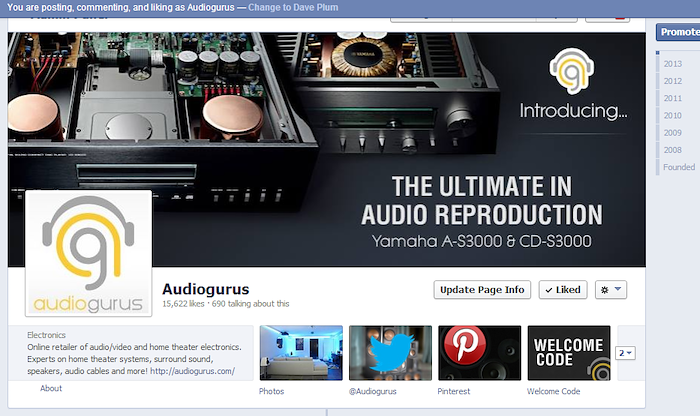Viewport: 700px width, 416px height.
Task: Expand the apps row with the 2 dropdown
Action: pos(625,353)
